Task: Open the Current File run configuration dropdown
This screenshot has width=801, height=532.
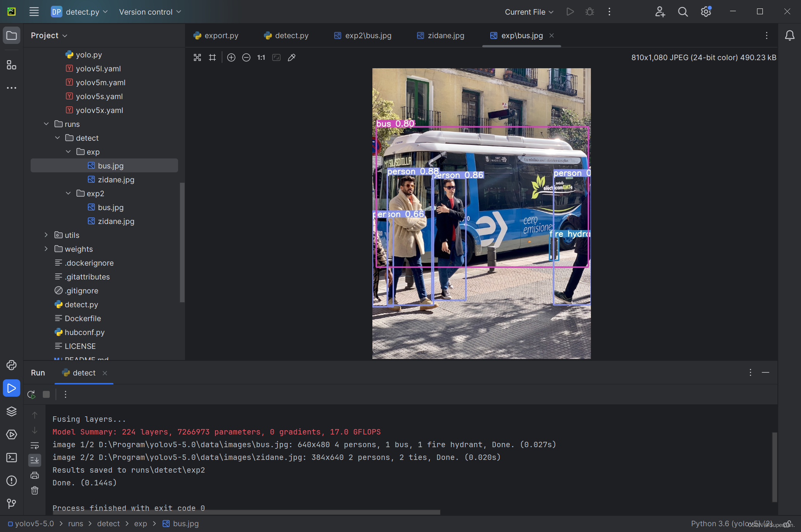Action: 529,12
